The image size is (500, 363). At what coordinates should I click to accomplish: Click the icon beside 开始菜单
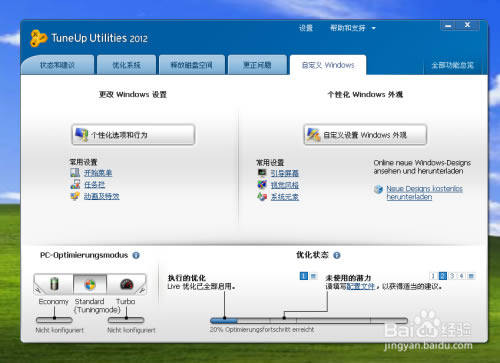tap(75, 173)
